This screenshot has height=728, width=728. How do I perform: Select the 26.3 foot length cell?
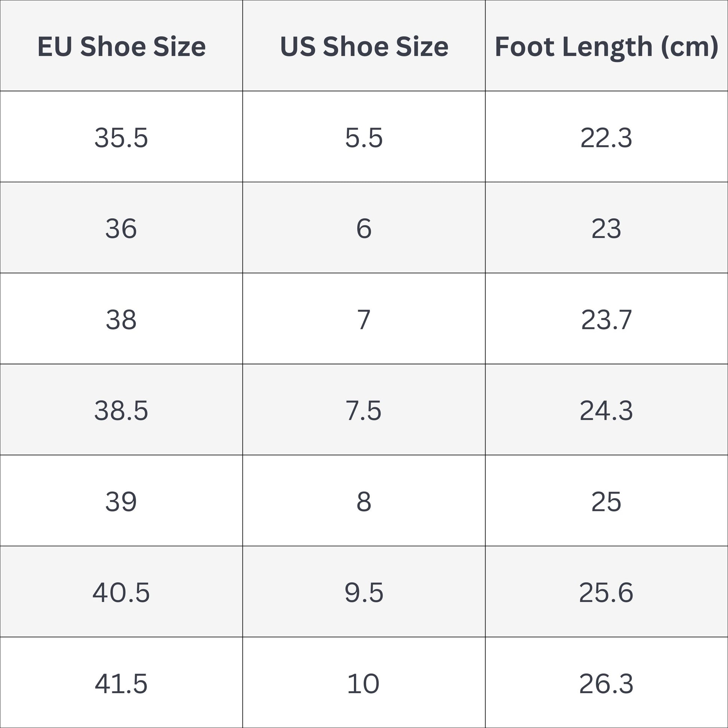click(606, 684)
